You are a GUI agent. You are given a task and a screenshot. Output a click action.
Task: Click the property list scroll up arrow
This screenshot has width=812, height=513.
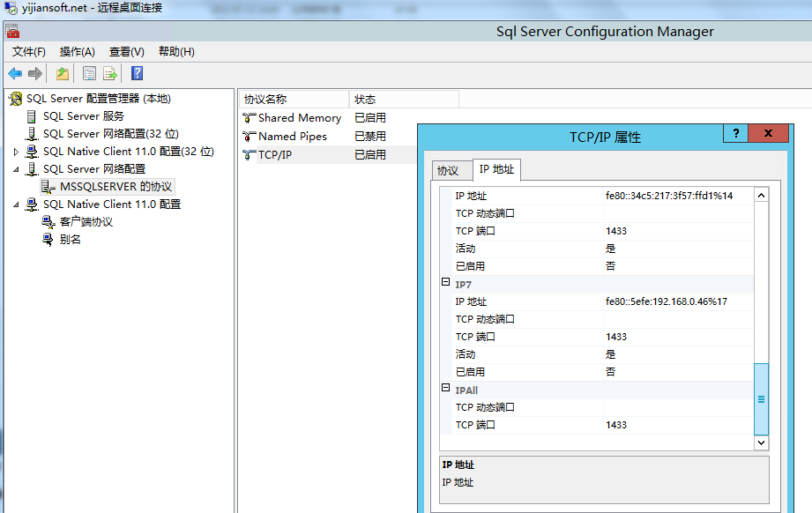click(761, 196)
